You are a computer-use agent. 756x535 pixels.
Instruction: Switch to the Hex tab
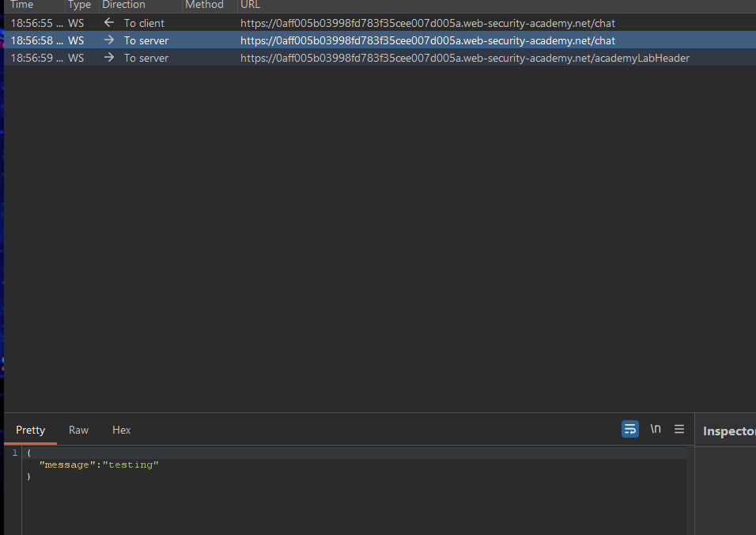[121, 430]
